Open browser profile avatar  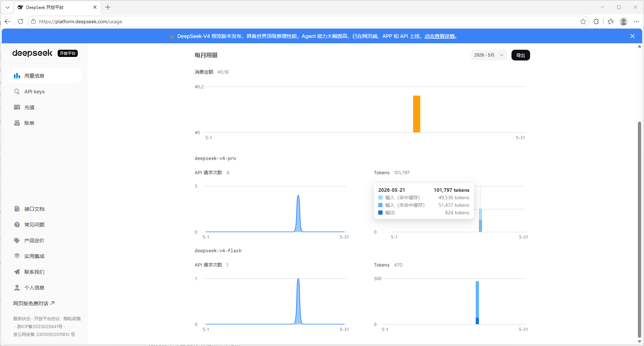pyautogui.click(x=624, y=21)
